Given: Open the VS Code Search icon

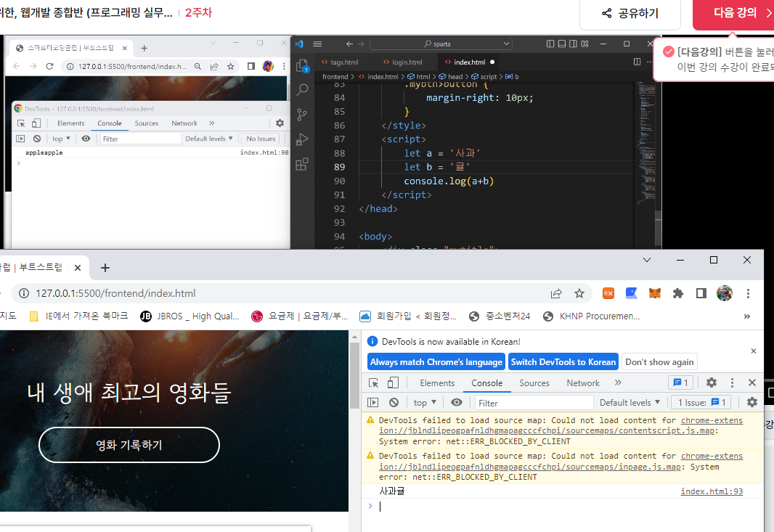Looking at the screenshot, I should click(302, 90).
